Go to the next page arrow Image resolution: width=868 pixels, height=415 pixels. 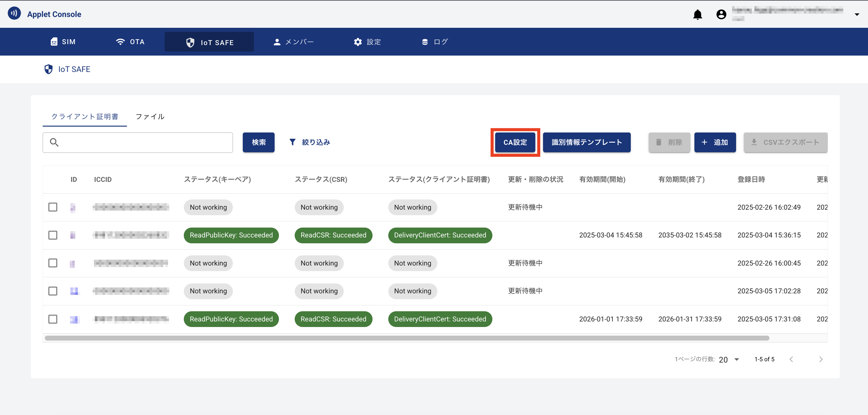click(x=821, y=359)
